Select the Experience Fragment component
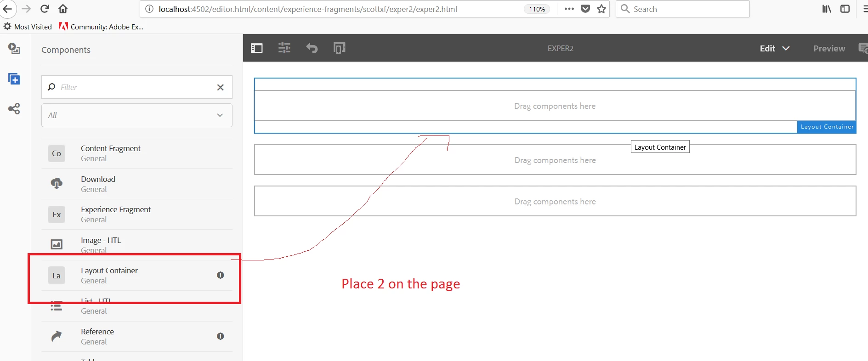868x361 pixels. click(136, 214)
